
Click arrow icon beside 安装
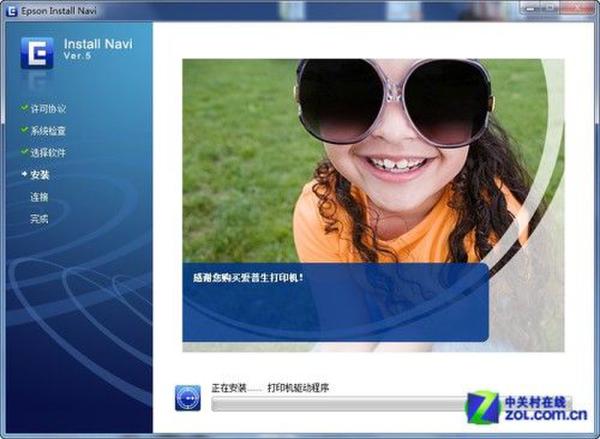point(24,174)
